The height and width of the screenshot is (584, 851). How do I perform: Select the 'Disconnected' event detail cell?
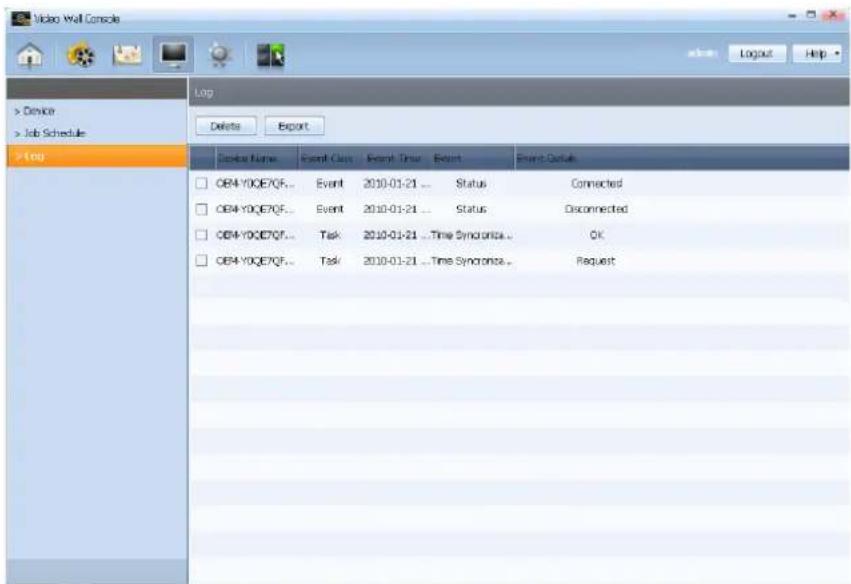coord(596,209)
